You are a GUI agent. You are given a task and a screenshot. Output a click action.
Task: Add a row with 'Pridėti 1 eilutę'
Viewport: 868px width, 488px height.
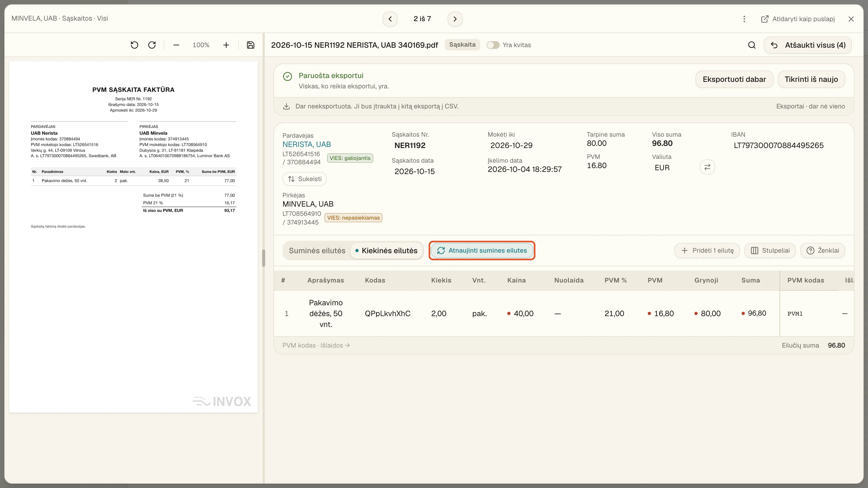tap(707, 251)
